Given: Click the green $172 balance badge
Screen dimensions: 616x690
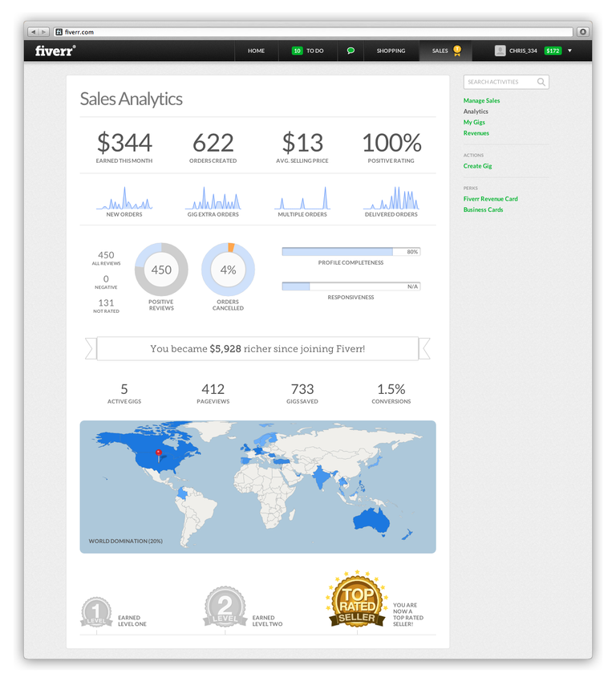Looking at the screenshot, I should point(553,51).
